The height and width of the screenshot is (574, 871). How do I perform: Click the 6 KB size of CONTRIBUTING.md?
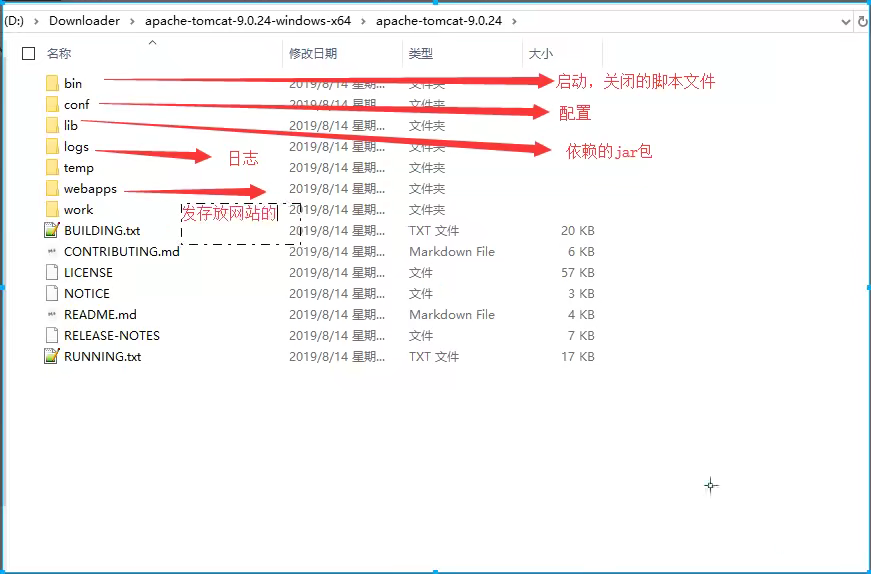pos(581,251)
